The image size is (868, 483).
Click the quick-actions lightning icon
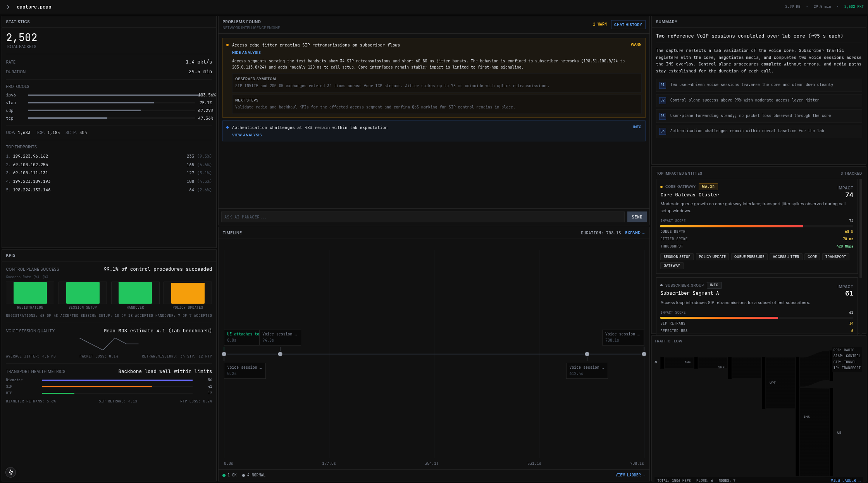pos(10,473)
